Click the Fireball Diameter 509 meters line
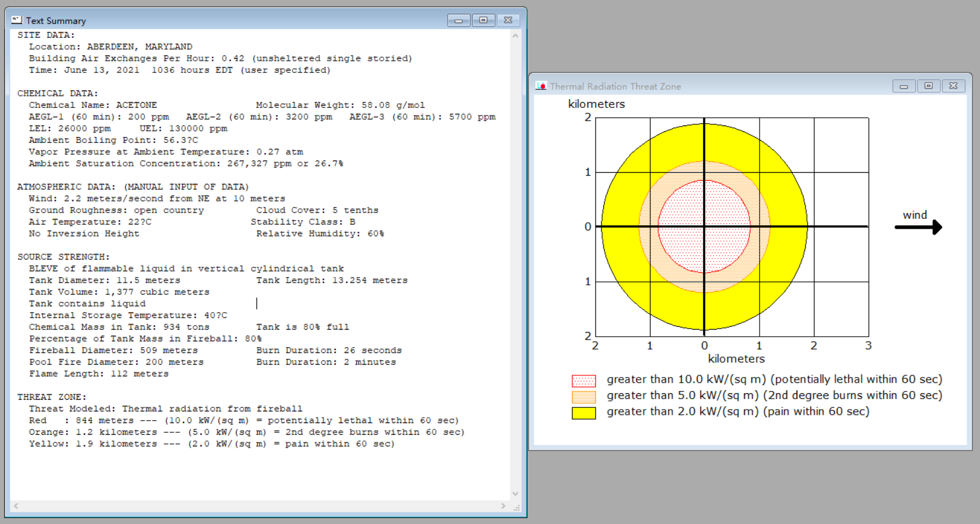Screen dimensions: 980x524 coord(114,350)
